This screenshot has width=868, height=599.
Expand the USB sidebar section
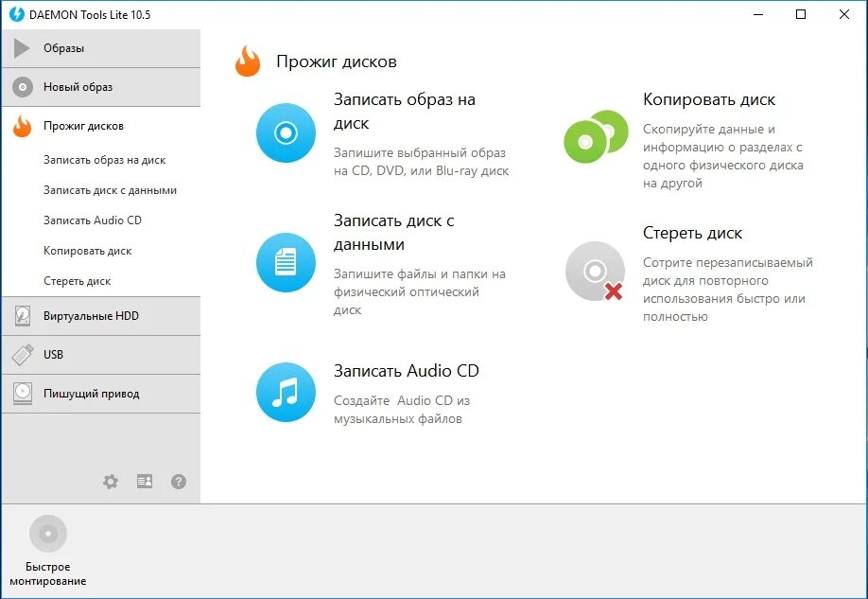[100, 355]
